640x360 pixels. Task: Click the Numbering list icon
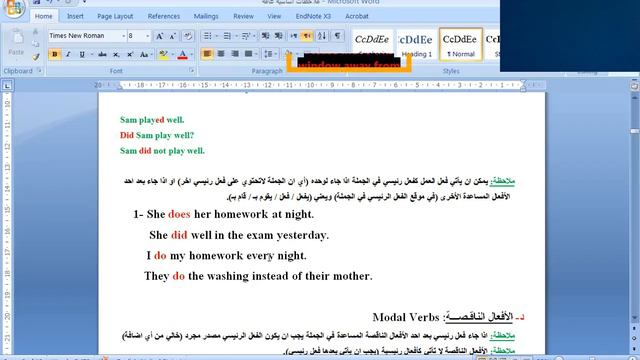[227, 36]
